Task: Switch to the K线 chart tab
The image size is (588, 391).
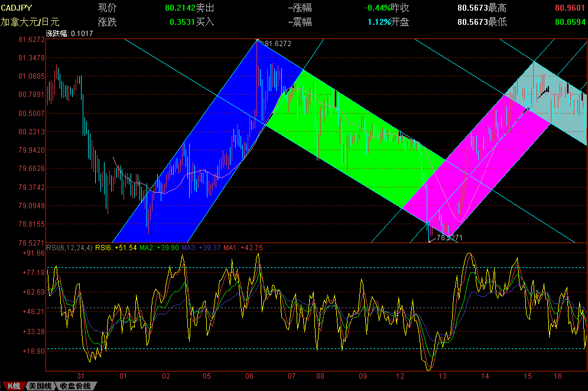Action: (x=14, y=386)
